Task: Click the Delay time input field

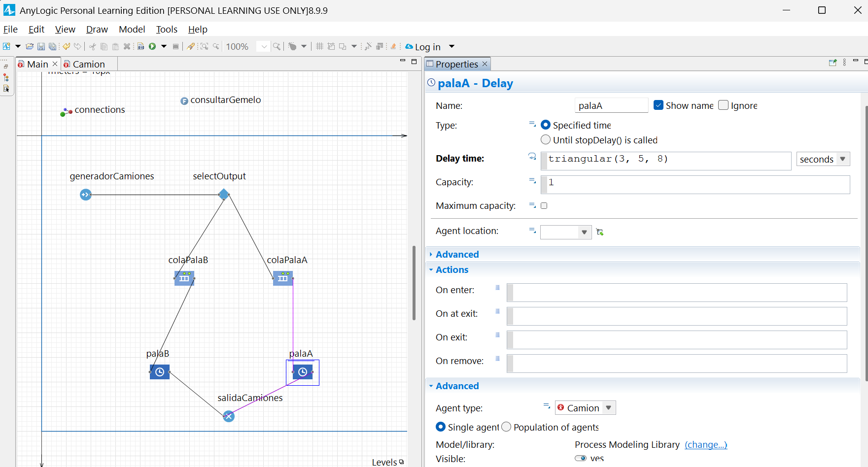Action: [666, 161]
